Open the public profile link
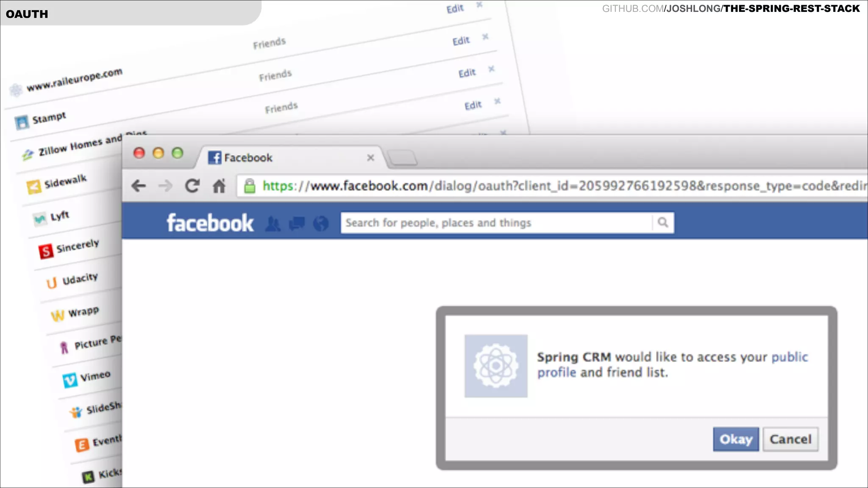Image resolution: width=868 pixels, height=488 pixels. [789, 357]
